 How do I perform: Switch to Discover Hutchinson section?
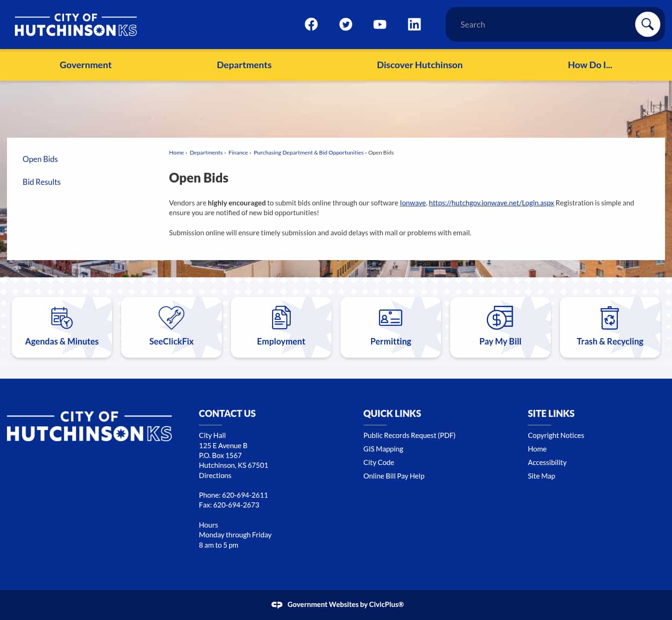pos(420,65)
